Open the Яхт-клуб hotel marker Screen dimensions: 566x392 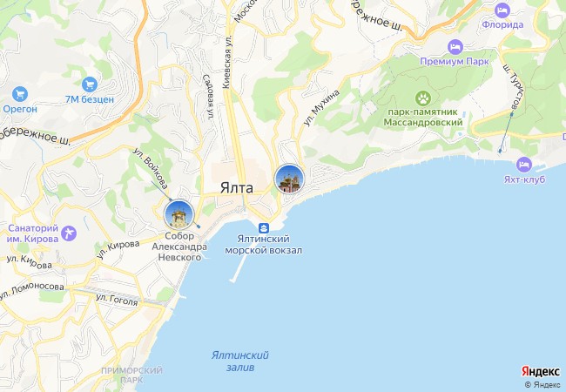click(x=523, y=165)
